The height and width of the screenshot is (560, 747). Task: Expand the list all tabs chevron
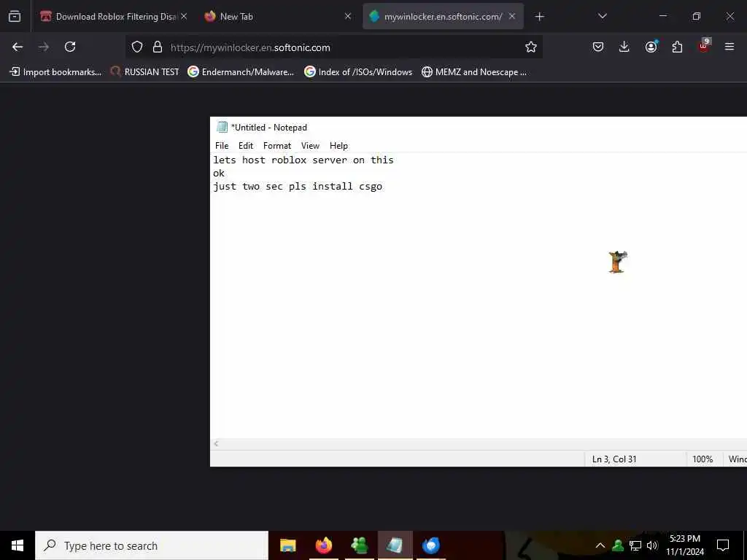coord(602,16)
